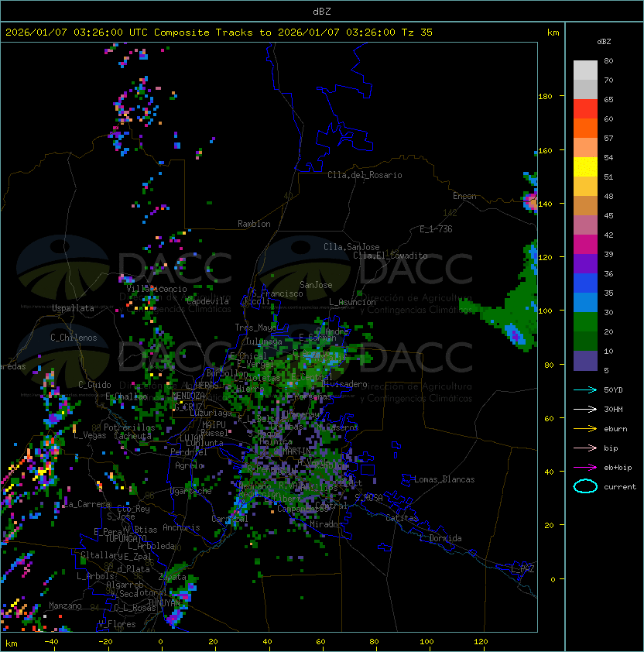The width and height of the screenshot is (644, 652).
Task: Click the 'L_Asuncion' map label
Action: (x=352, y=302)
